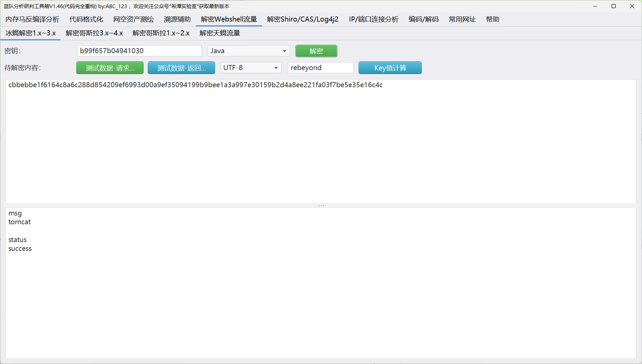
Task: Click the 解密 button
Action: pyautogui.click(x=316, y=51)
